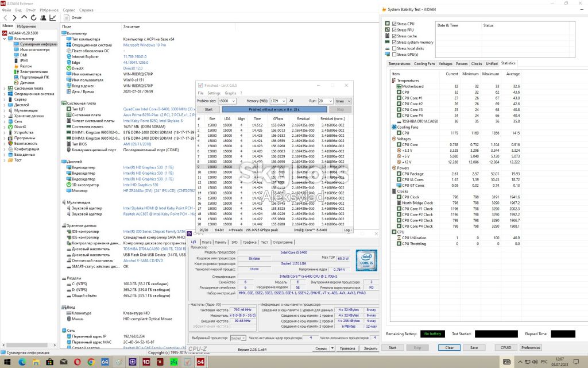Open the notification center in system tray
The height and width of the screenshot is (368, 588).
click(x=577, y=362)
